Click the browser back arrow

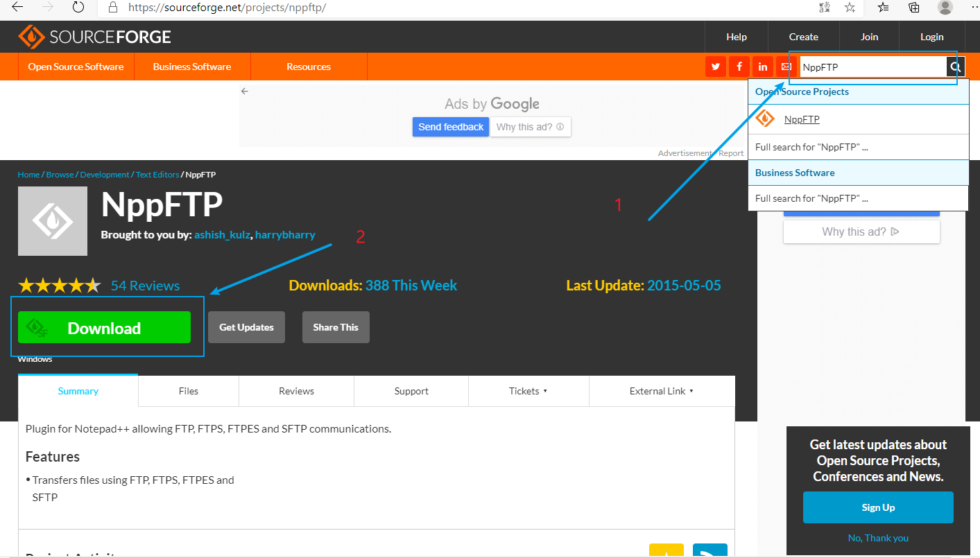point(17,8)
